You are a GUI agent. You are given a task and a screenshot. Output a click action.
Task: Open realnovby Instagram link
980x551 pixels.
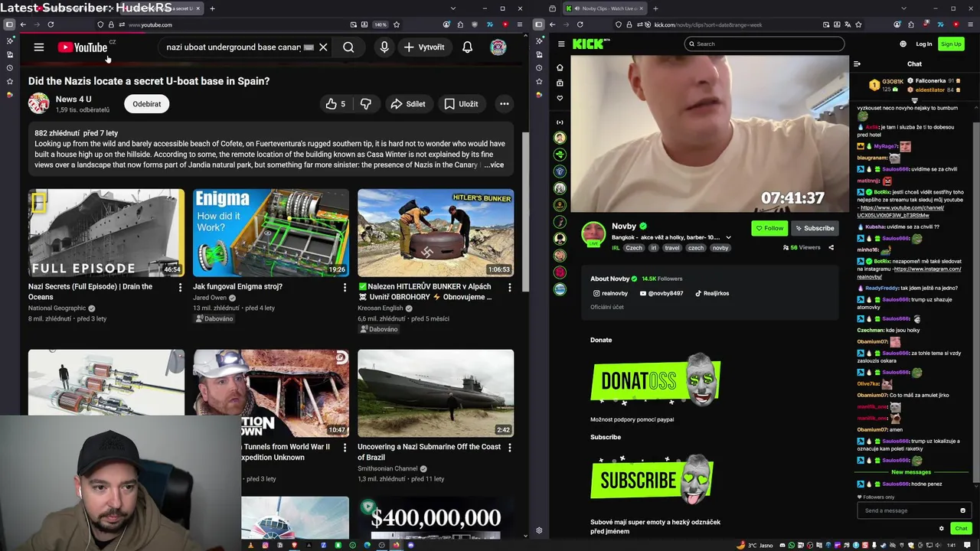click(610, 293)
